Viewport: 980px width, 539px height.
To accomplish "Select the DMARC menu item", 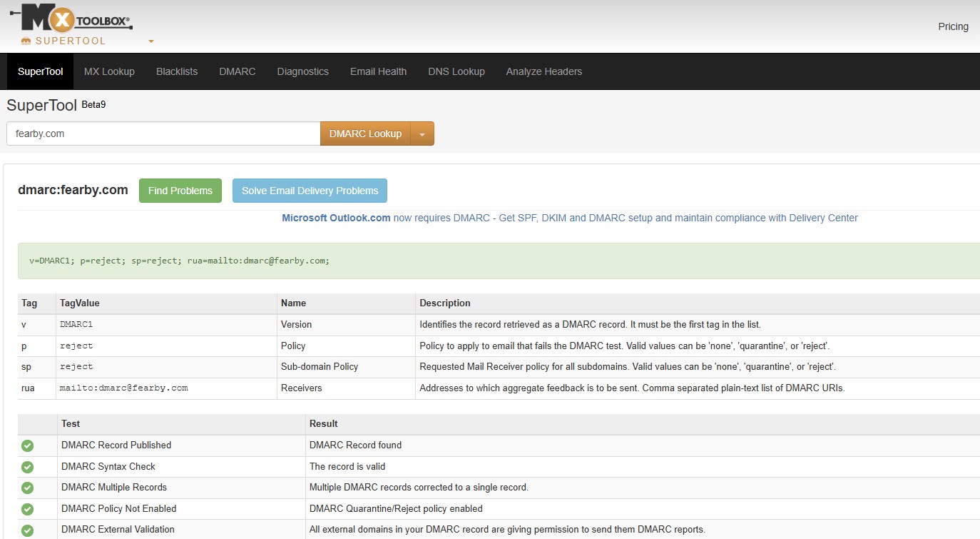I will pyautogui.click(x=237, y=71).
